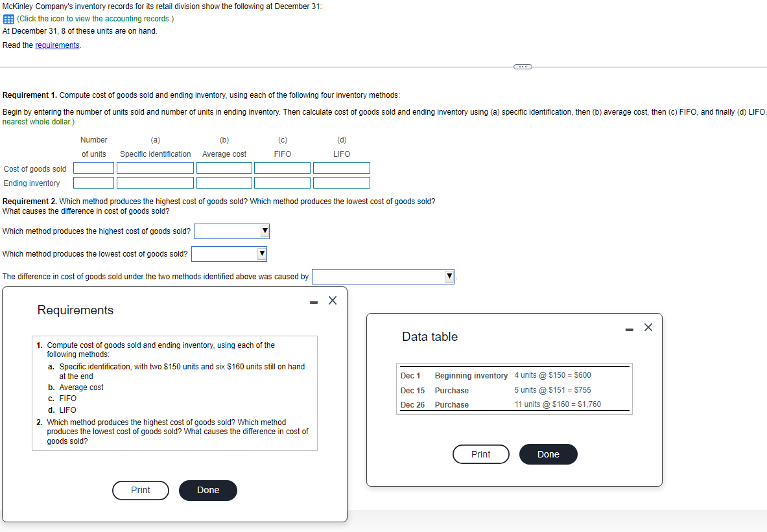
Task: Open lowest cost of goods sold dropdown
Action: pyautogui.click(x=229, y=254)
